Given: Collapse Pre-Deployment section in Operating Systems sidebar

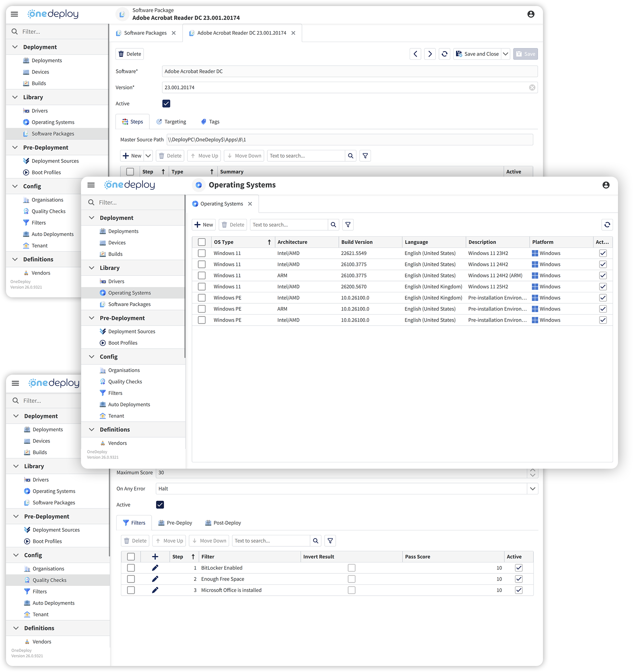Looking at the screenshot, I should pyautogui.click(x=92, y=318).
